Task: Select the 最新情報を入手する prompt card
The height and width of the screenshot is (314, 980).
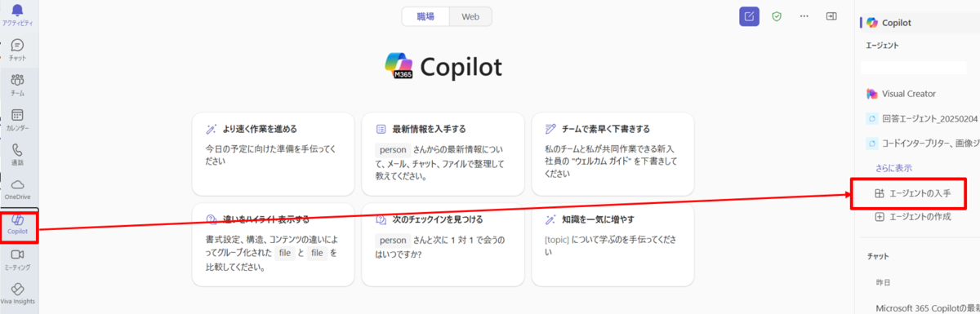Action: pos(443,154)
